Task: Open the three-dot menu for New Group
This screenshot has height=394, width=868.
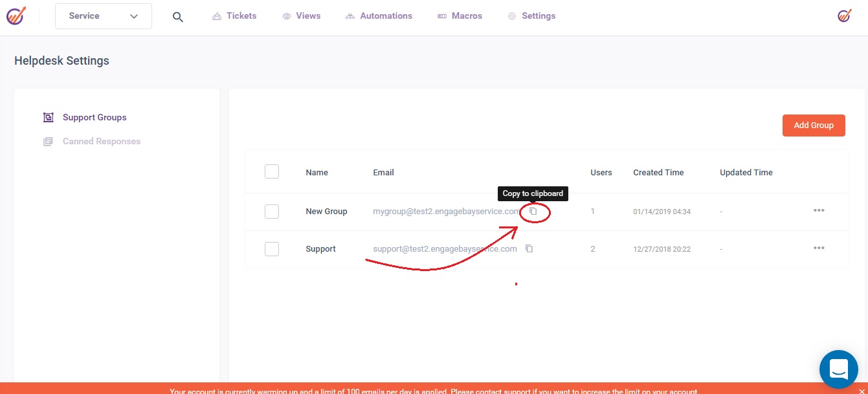Action: tap(819, 211)
